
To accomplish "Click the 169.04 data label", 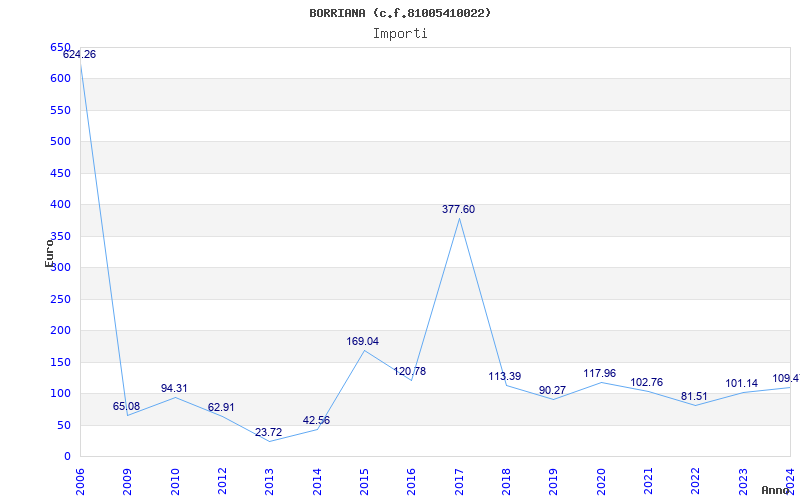I will [363, 341].
